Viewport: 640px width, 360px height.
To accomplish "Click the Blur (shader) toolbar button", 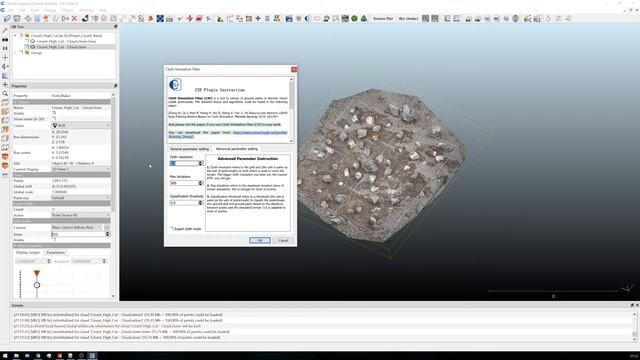I will coord(408,19).
